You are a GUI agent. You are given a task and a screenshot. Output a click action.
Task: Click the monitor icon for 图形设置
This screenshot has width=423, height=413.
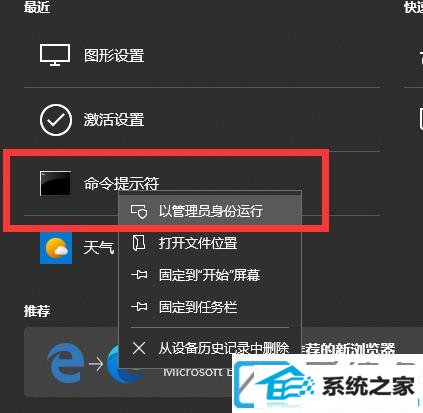[x=55, y=55]
